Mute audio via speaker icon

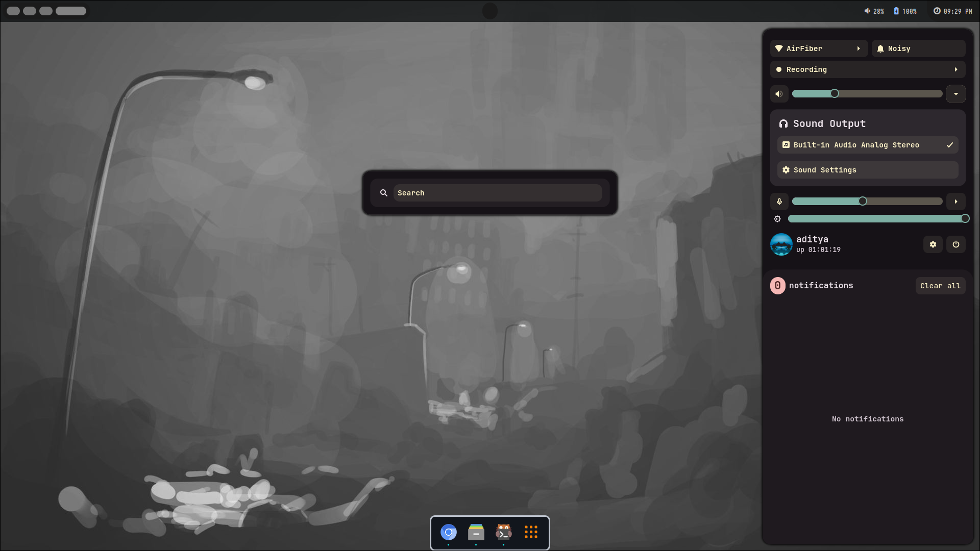tap(779, 94)
